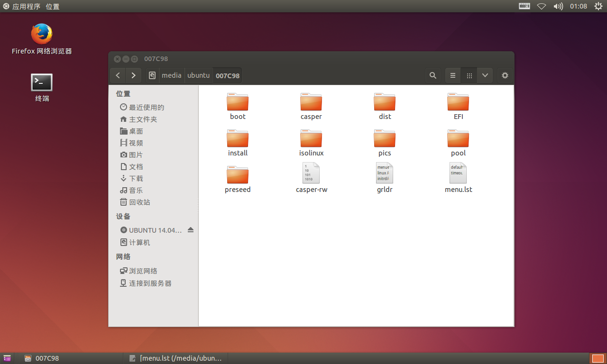
Task: Select the grldr file
Action: 385,178
